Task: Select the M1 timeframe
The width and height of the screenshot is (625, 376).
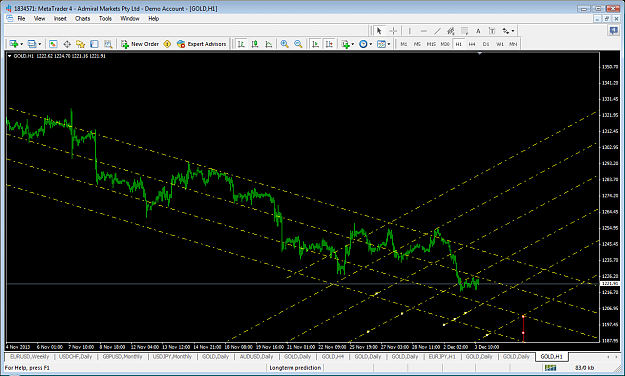Action: point(404,44)
